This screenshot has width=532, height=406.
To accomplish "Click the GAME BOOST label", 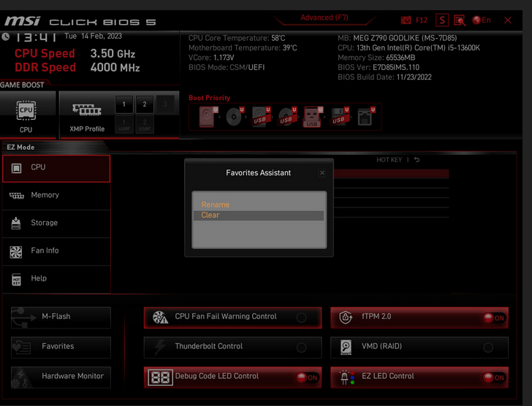I will pos(22,85).
